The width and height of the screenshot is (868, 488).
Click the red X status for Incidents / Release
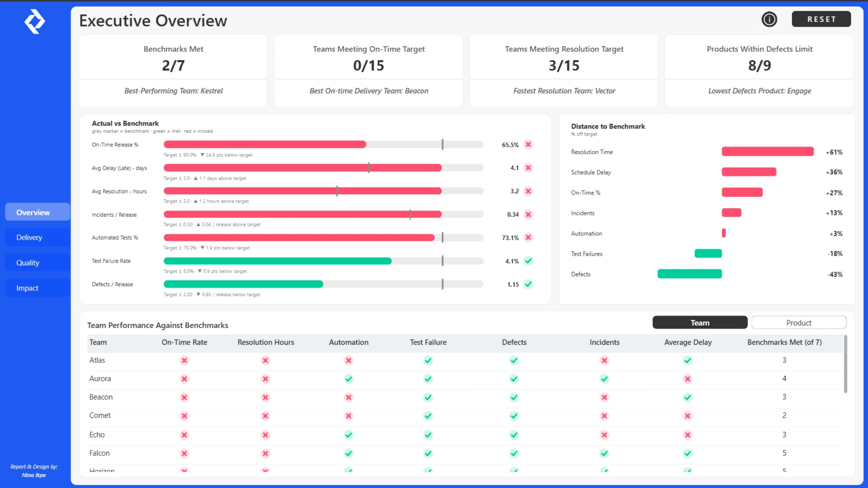(x=528, y=214)
